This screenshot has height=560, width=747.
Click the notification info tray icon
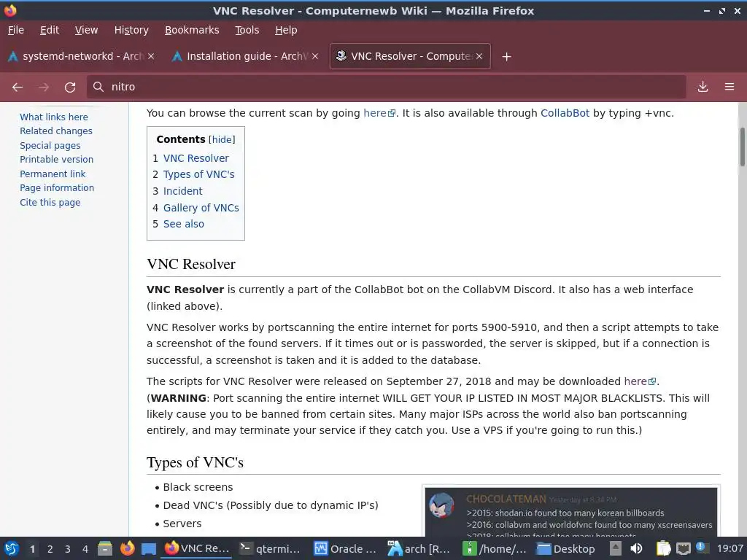click(x=702, y=548)
